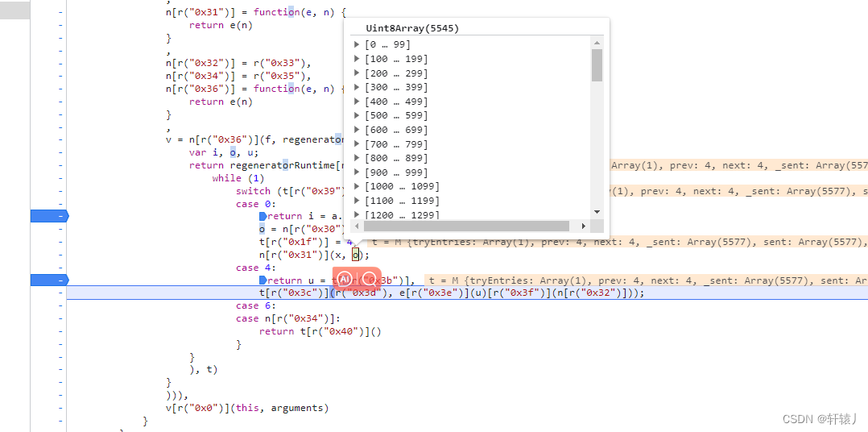
Task: Click the '), t)' line
Action: click(203, 369)
